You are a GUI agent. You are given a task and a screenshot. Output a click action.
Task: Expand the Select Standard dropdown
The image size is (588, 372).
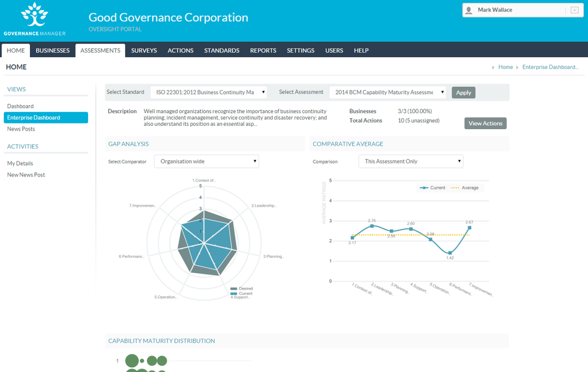coord(209,92)
